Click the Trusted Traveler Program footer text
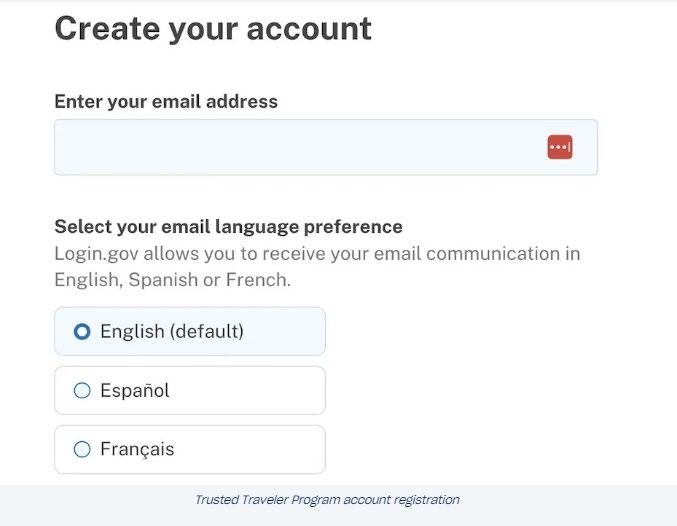Screen dimensions: 677x526 point(327,499)
